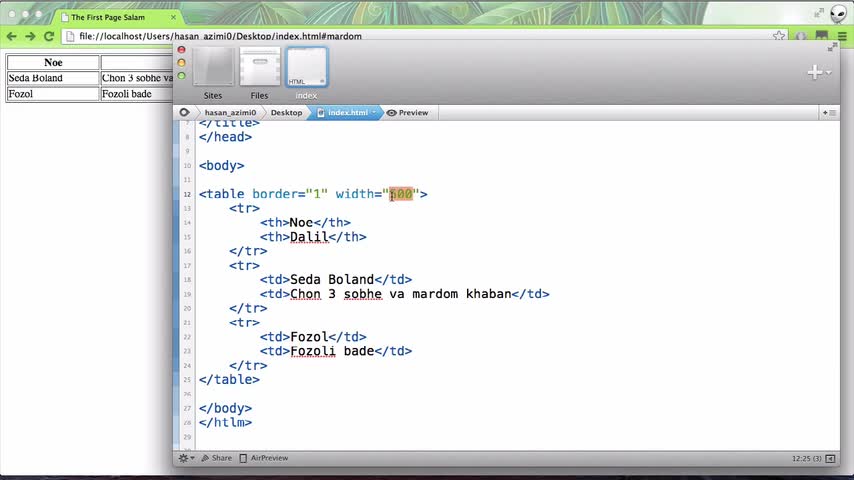854x480 pixels.
Task: Switch to Preview mode
Action: coord(407,113)
